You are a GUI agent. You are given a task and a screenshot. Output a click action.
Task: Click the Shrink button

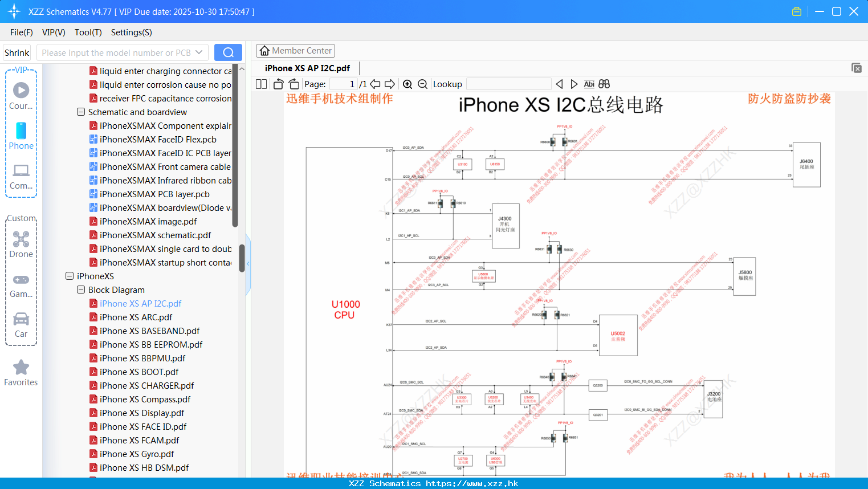pyautogui.click(x=17, y=52)
